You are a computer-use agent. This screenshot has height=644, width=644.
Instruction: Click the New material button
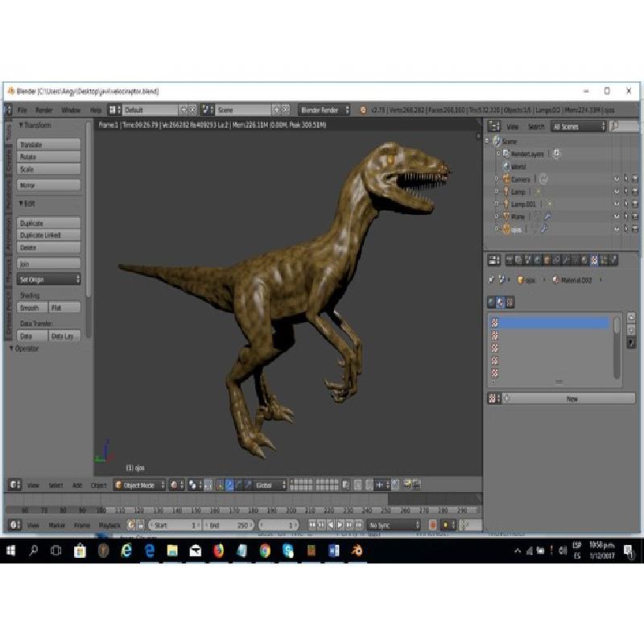coord(572,398)
